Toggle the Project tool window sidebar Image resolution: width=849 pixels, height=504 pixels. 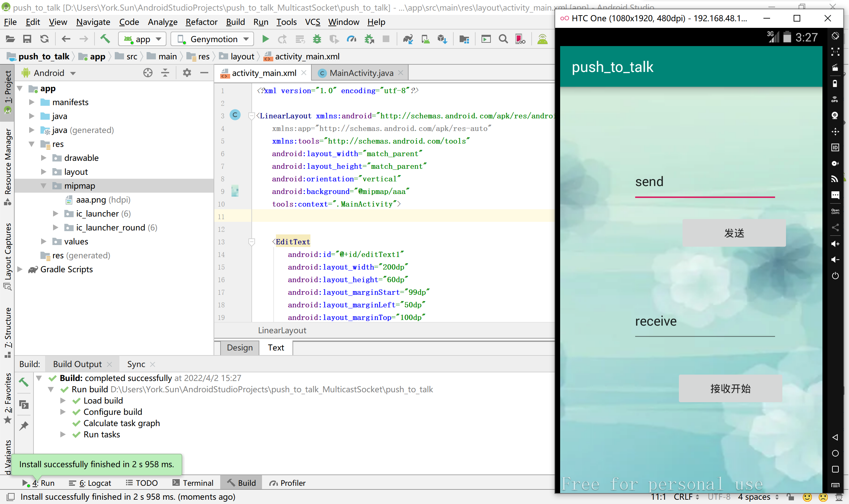(8, 92)
